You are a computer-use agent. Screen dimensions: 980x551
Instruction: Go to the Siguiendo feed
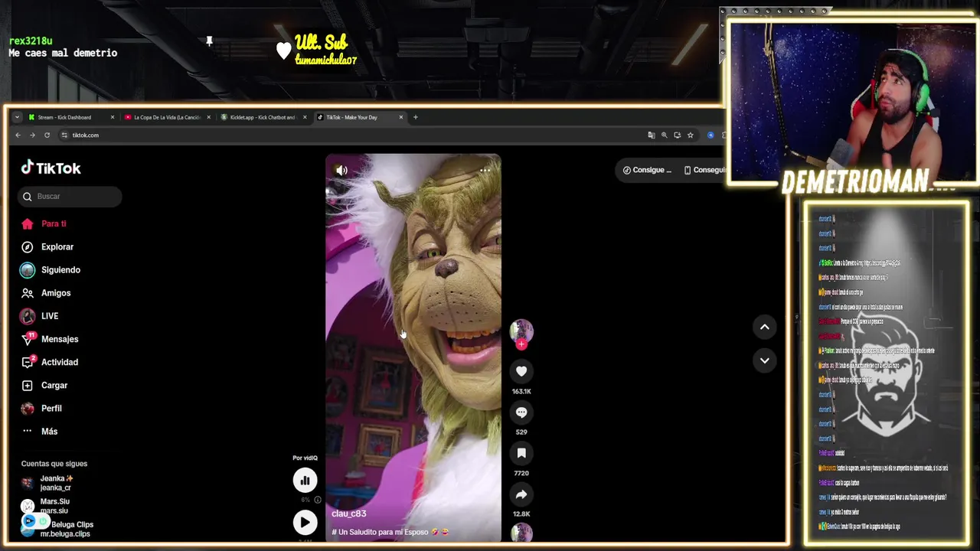coord(51,269)
